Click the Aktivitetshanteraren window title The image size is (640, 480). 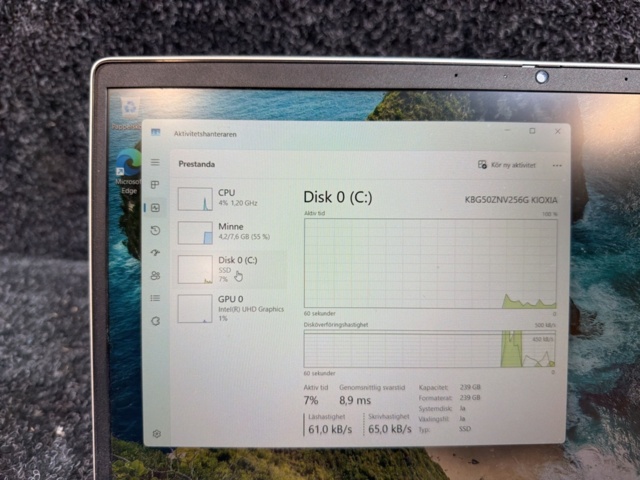(x=205, y=134)
